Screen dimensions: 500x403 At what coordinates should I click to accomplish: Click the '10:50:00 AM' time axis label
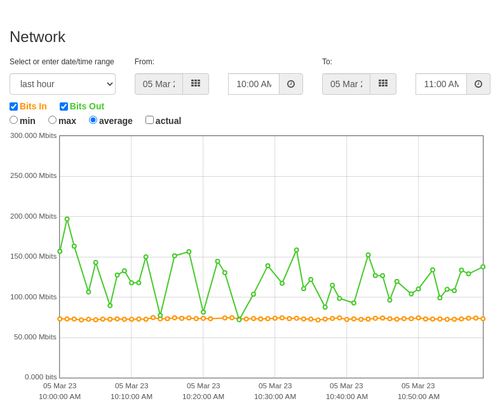418,397
